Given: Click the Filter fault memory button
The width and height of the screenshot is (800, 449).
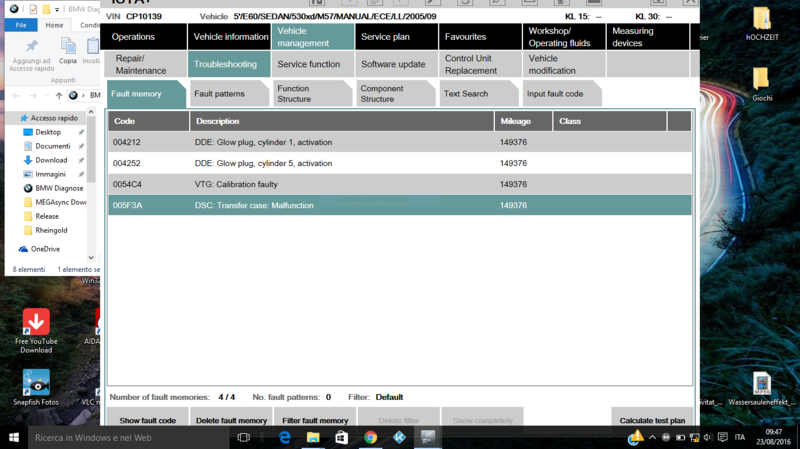Looking at the screenshot, I should (315, 418).
